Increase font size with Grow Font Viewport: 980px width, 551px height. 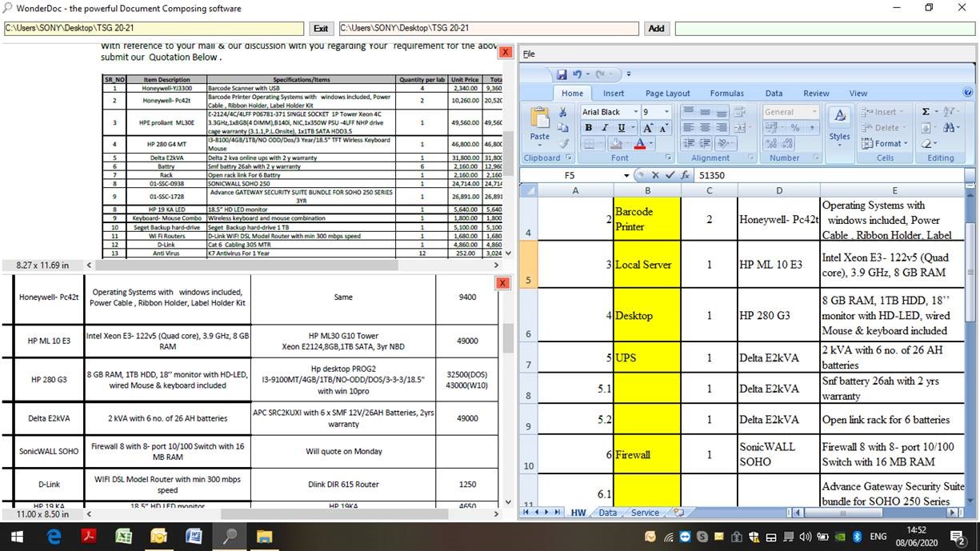tap(648, 128)
